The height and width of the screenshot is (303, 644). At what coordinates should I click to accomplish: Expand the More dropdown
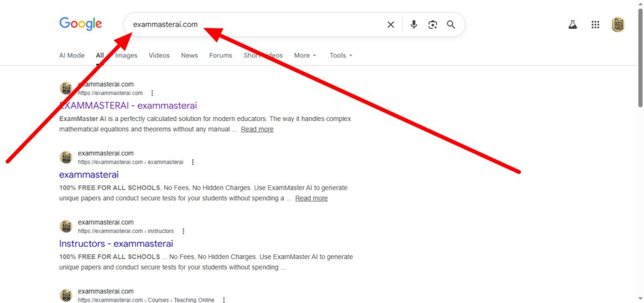point(305,55)
